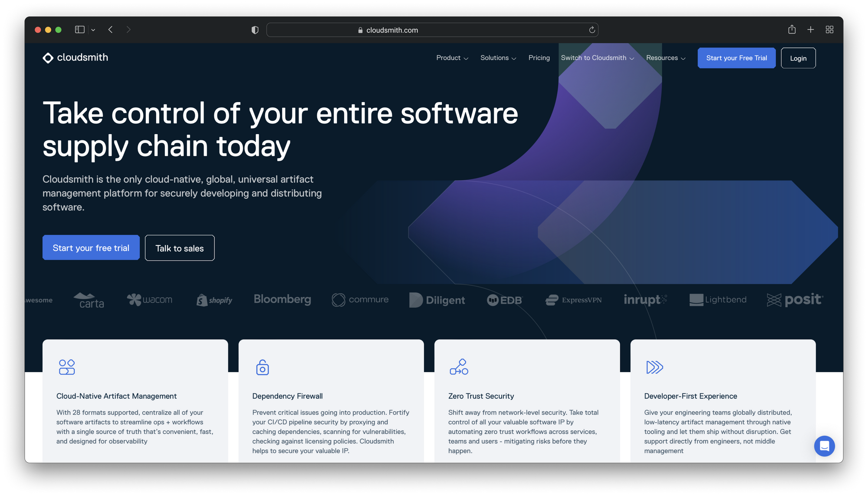The width and height of the screenshot is (868, 496).
Task: Click the Cloud-Native Artifact Management shapes icon
Action: [67, 367]
